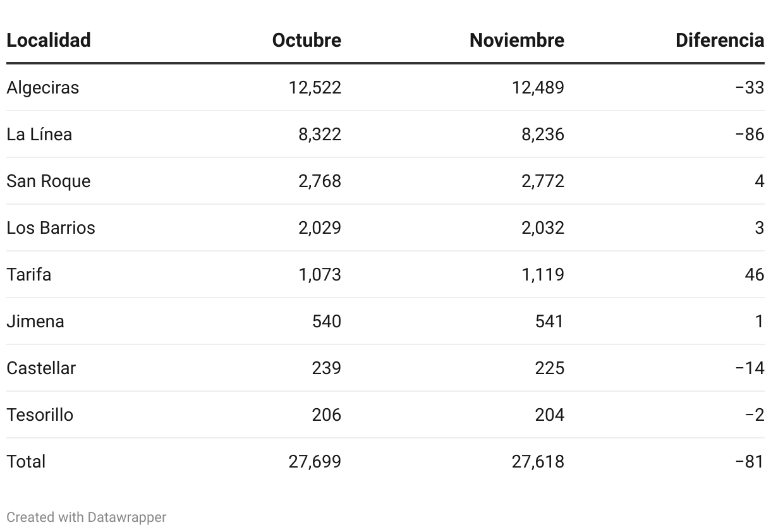
Task: Click the Jimena locality cell
Action: click(35, 321)
